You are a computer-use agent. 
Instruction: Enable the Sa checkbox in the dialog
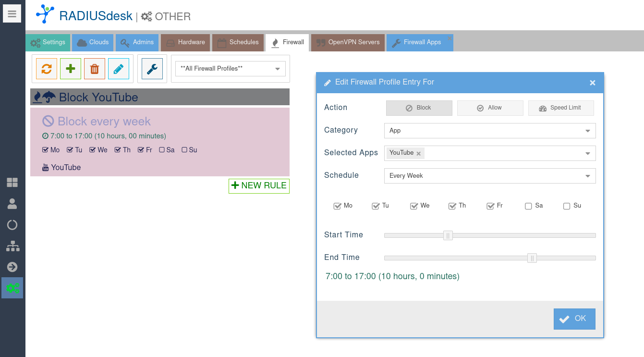(528, 206)
